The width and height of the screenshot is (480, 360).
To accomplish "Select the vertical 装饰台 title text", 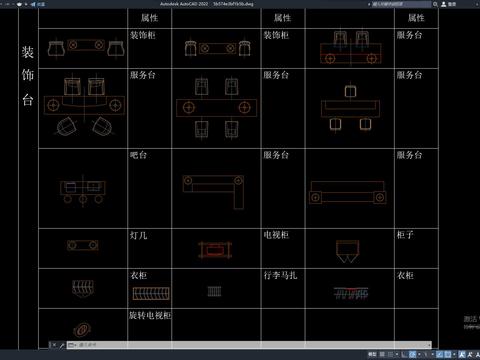I will point(28,76).
